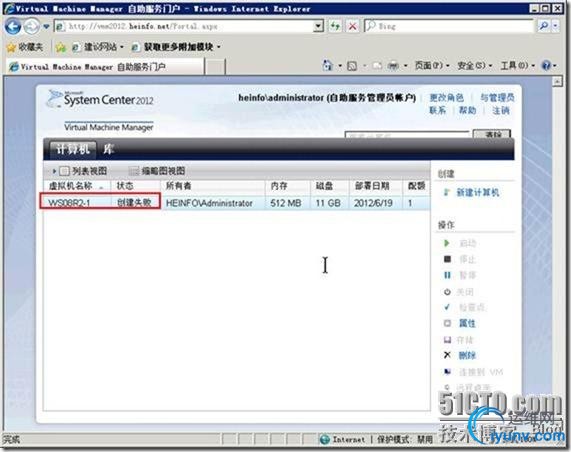Screen dimensions: 571x452
Task: Click the page scrollbar up arrow
Action: coord(557,82)
